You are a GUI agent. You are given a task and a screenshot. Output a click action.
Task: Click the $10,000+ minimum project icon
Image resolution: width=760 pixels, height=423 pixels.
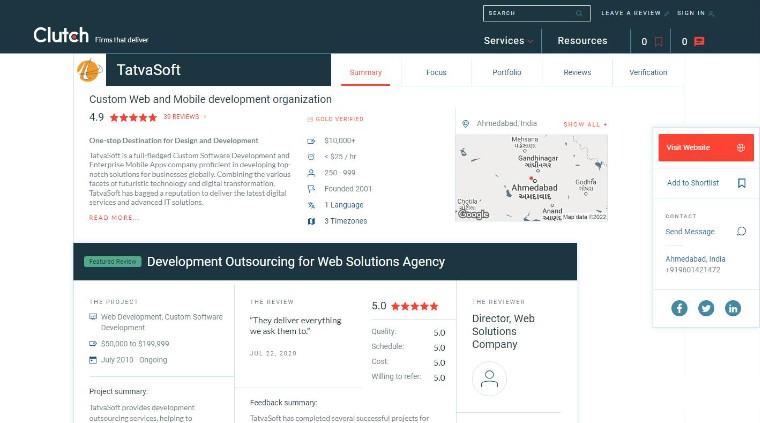311,141
